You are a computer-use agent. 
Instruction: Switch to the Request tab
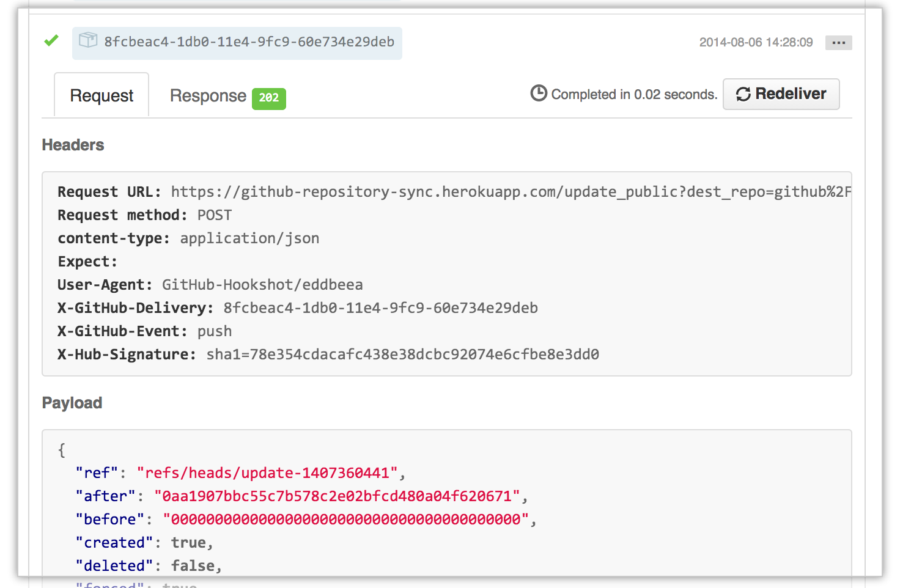tap(101, 96)
